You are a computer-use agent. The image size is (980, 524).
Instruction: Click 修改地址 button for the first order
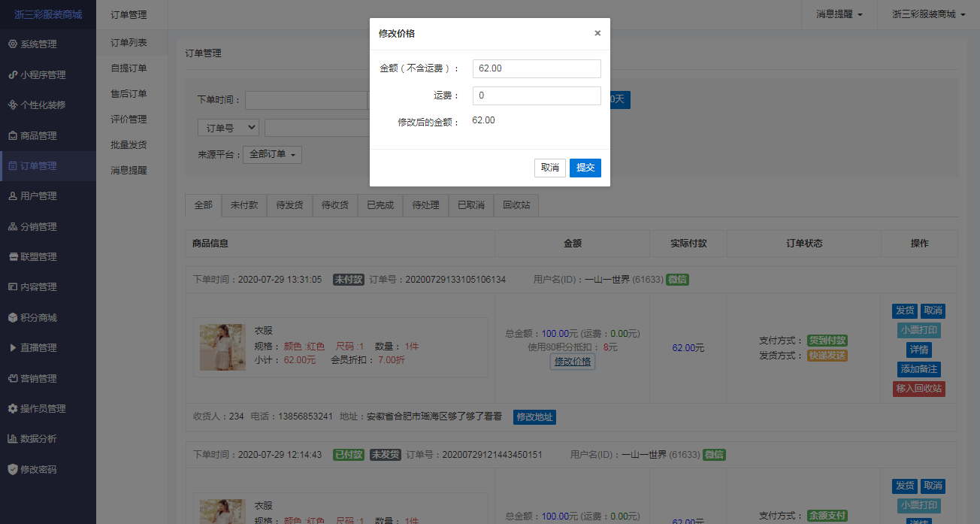pos(534,416)
